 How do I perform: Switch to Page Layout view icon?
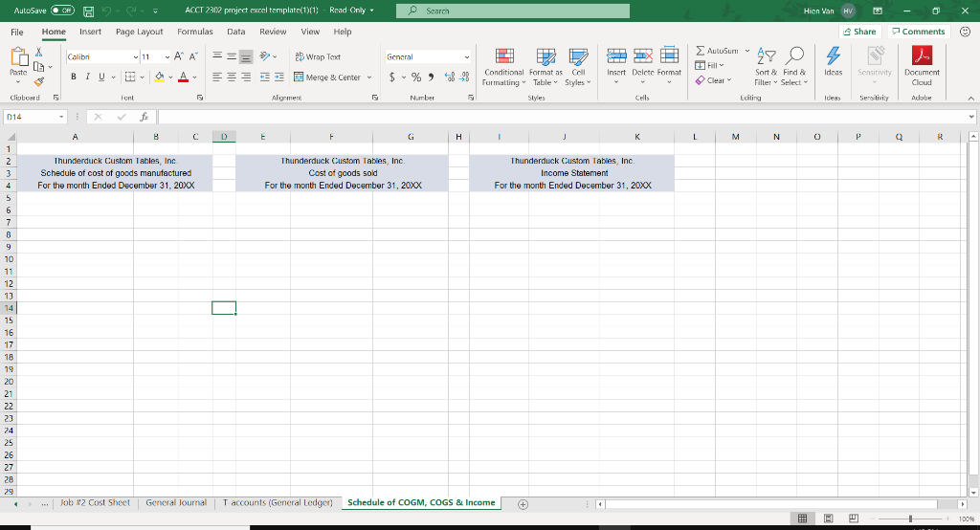tap(828, 519)
